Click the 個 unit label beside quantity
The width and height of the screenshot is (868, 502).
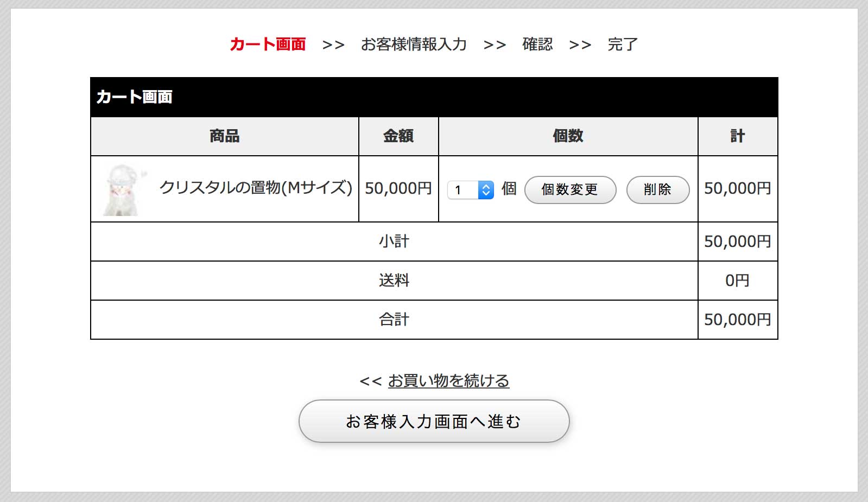[x=509, y=189]
